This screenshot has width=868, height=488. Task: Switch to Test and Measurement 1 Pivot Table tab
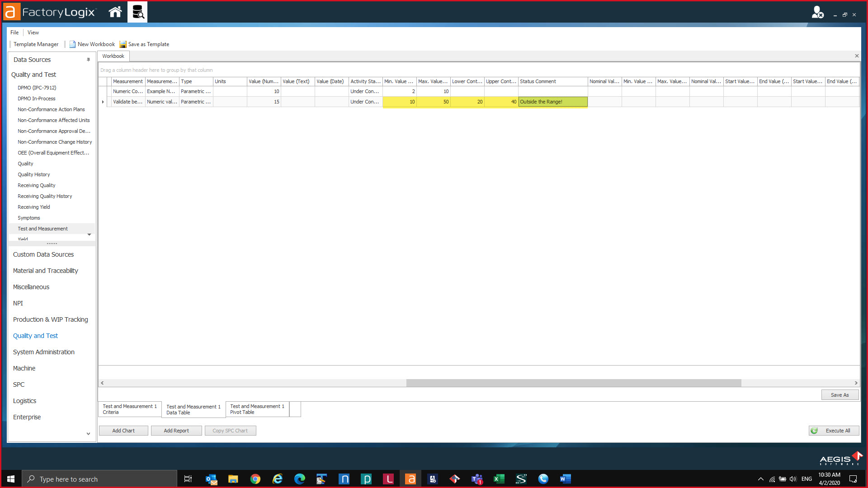pos(257,409)
